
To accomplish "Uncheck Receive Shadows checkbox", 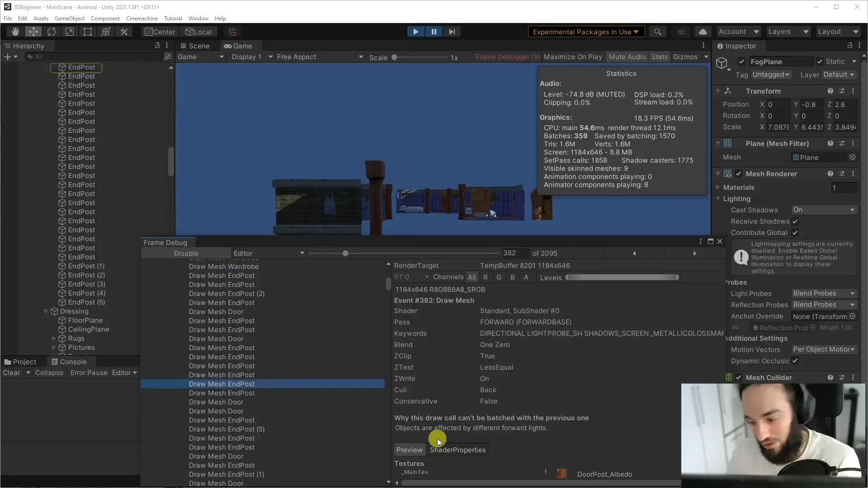I will (x=795, y=221).
